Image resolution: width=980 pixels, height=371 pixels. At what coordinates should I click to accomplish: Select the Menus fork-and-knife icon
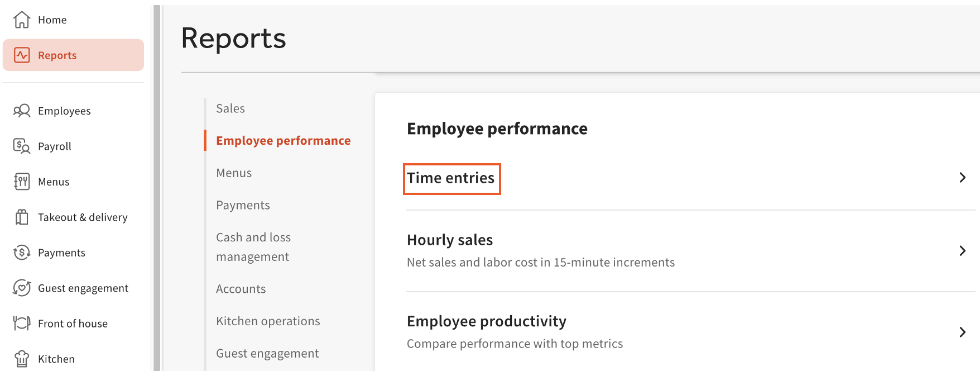coord(21,182)
